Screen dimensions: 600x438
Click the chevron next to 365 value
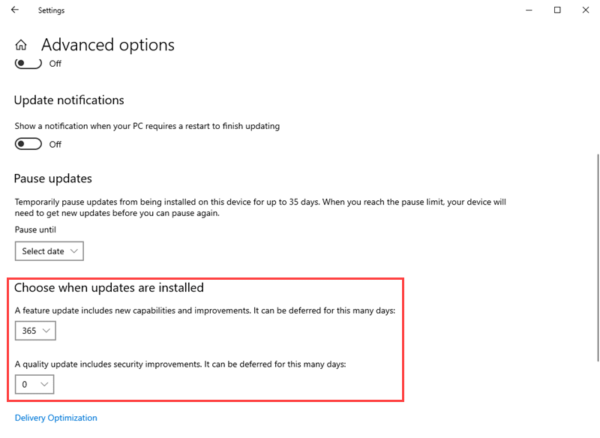pos(46,331)
